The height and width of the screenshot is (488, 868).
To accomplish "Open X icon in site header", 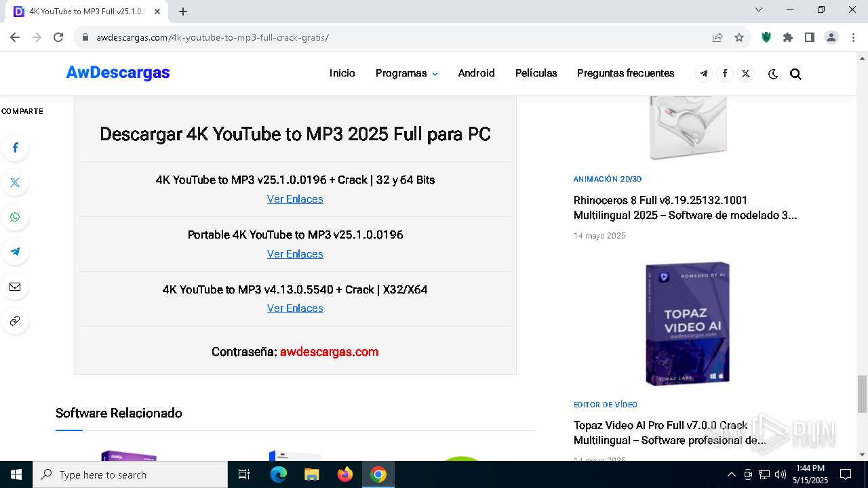I will point(746,74).
